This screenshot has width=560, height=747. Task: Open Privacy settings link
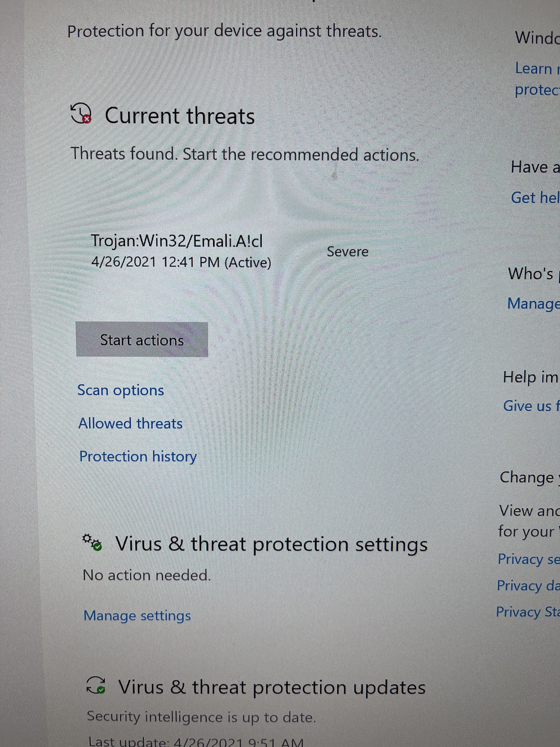[528, 559]
